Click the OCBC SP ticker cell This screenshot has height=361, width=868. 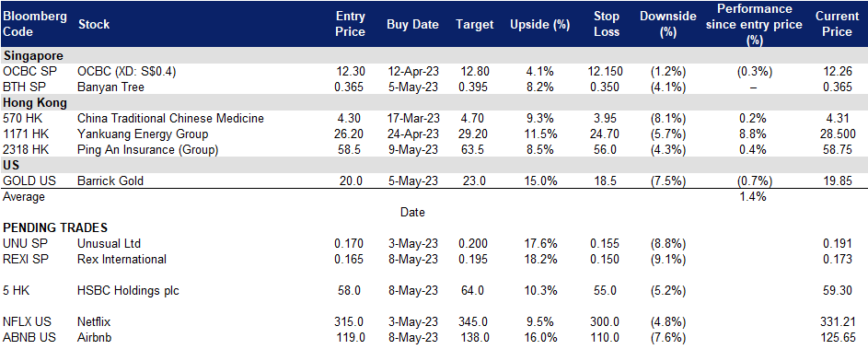(x=26, y=72)
